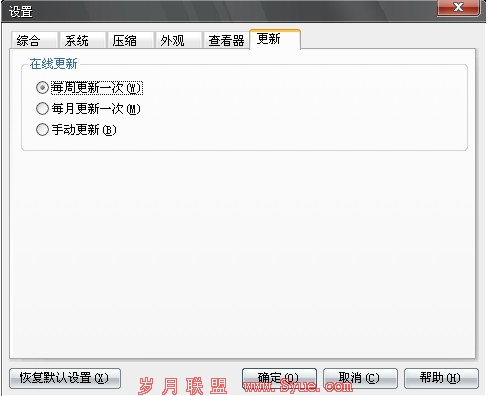Viewport: 488px width, 396px height.
Task: Click the www.Syue.com watermark link
Action: coord(298,386)
